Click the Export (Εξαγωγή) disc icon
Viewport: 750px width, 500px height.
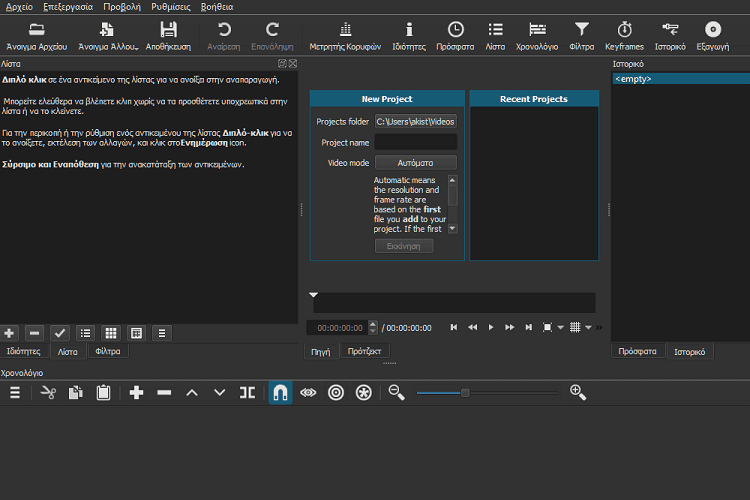point(712,30)
